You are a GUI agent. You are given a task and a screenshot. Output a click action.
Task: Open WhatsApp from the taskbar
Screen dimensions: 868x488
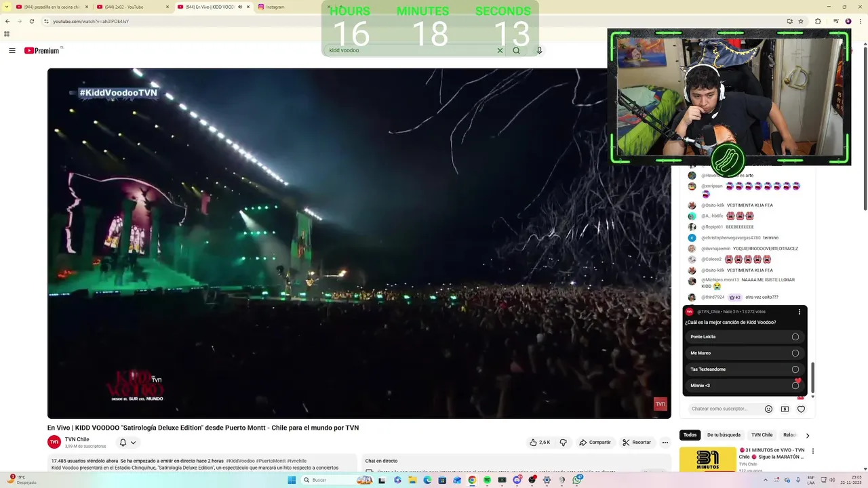tap(577, 480)
